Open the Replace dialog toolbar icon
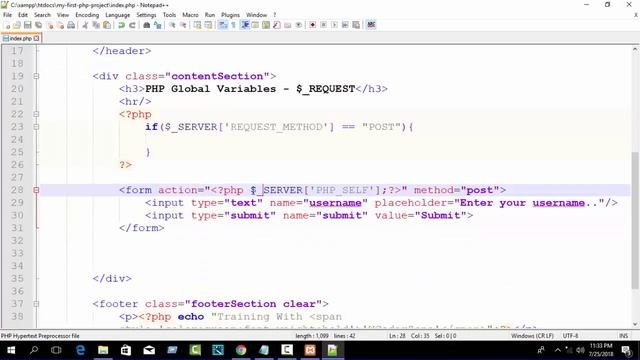This screenshot has height=360, width=640. click(x=158, y=25)
